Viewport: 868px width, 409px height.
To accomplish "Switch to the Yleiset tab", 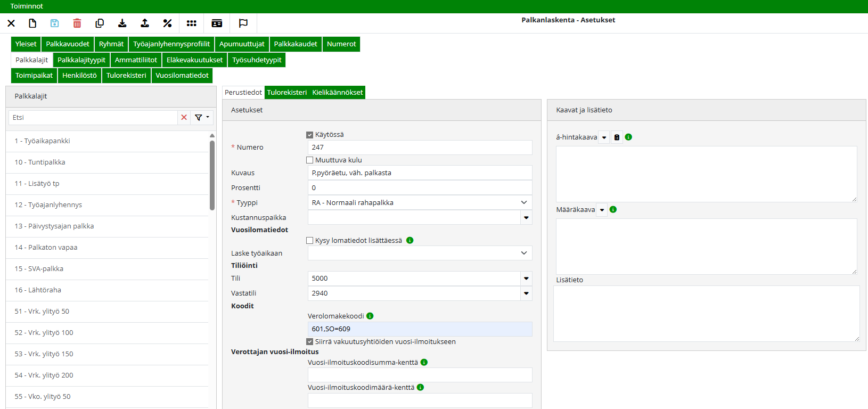I will pyautogui.click(x=26, y=44).
